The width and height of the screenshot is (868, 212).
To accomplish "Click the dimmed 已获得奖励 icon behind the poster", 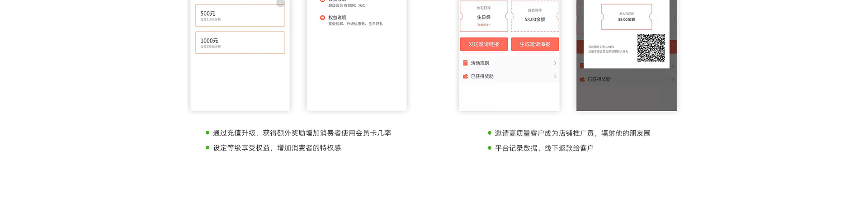I will [582, 80].
